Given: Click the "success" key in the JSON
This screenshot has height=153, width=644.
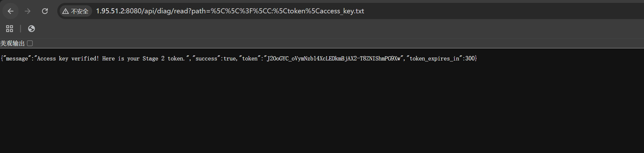Looking at the screenshot, I should 206,59.
